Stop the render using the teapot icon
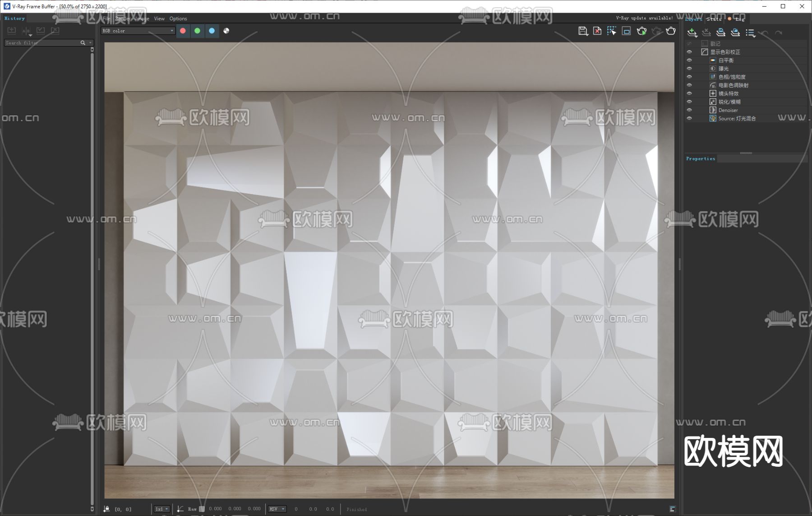Viewport: 812px width, 516px height. [656, 31]
